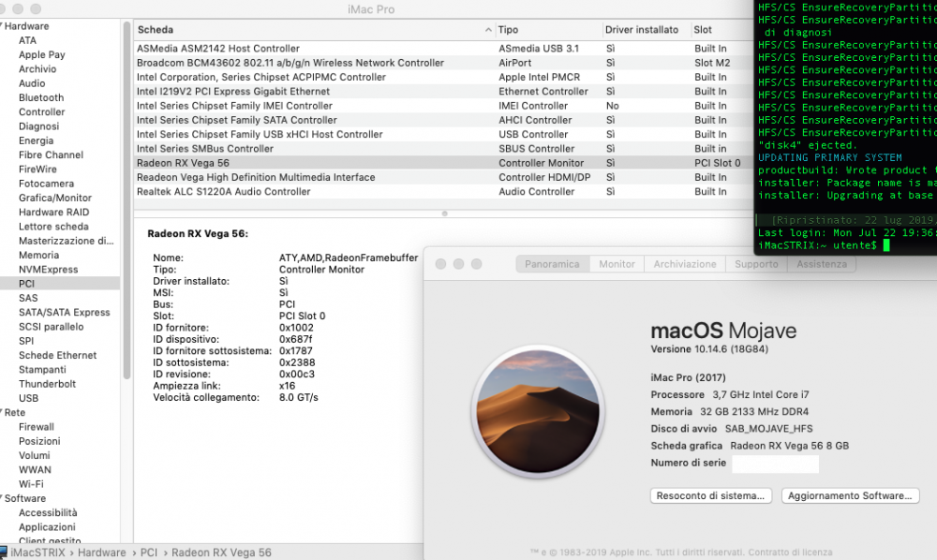The width and height of the screenshot is (937, 560).
Task: Click Contratto di licenza link
Action: [790, 553]
